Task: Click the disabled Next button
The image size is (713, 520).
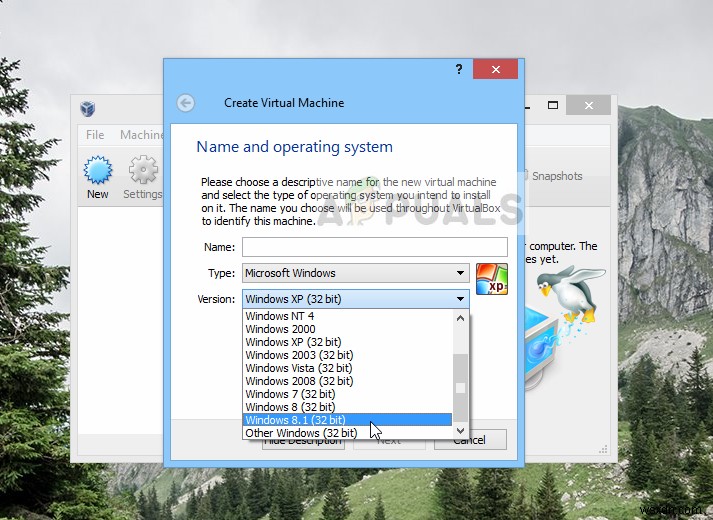Action: click(x=389, y=444)
